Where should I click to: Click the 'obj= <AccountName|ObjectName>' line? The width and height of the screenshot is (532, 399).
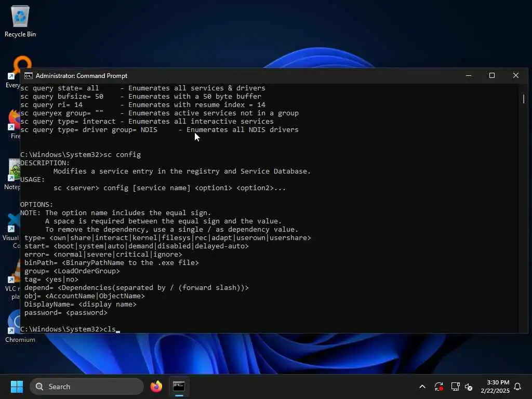(x=85, y=296)
